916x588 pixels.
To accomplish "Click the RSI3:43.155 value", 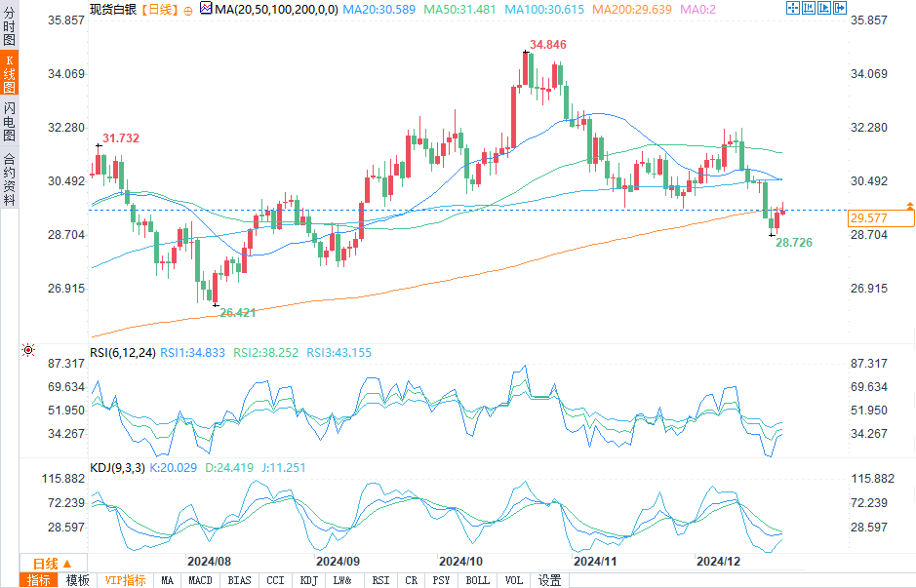I will coord(339,353).
